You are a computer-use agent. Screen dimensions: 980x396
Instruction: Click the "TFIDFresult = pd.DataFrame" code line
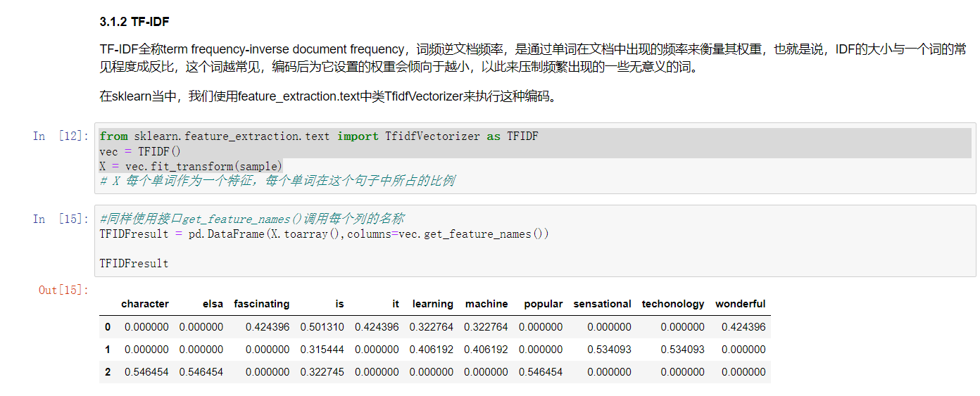[324, 234]
